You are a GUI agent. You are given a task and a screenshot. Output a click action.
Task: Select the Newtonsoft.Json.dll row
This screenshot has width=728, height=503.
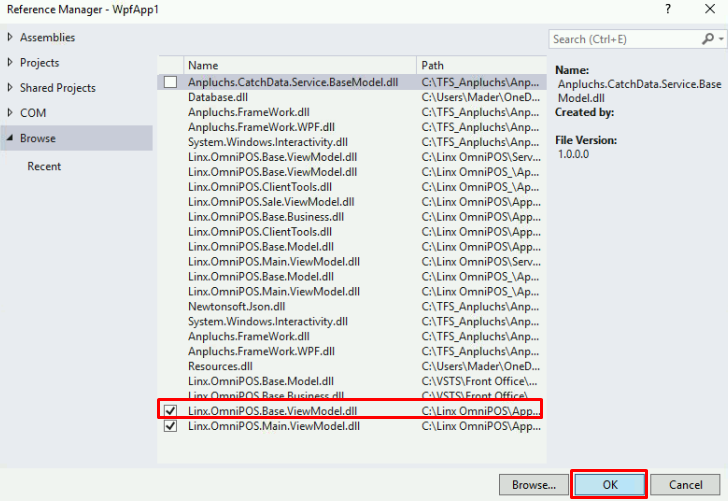coord(351,307)
